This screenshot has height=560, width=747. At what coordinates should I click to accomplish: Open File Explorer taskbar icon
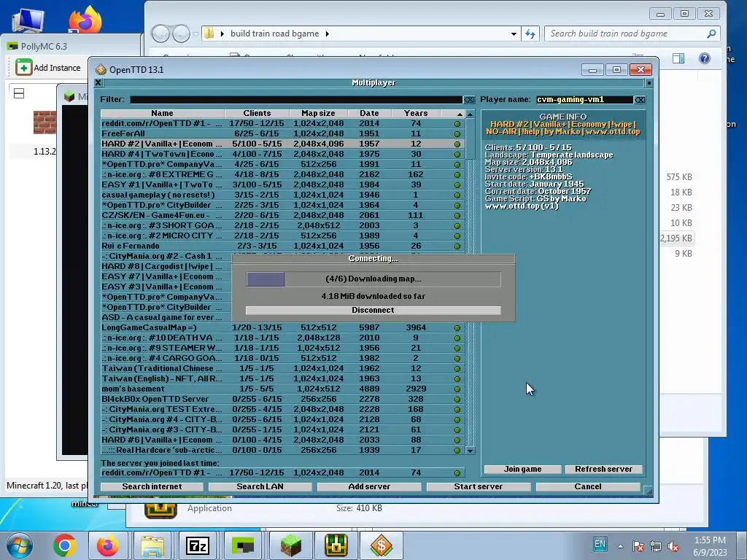[x=152, y=545]
